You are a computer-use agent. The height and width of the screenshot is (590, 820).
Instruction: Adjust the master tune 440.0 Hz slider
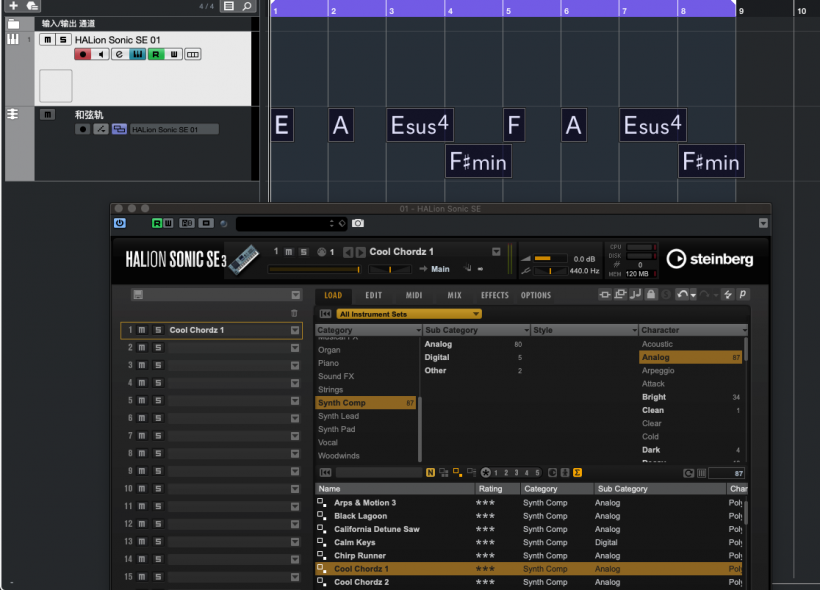coord(551,270)
